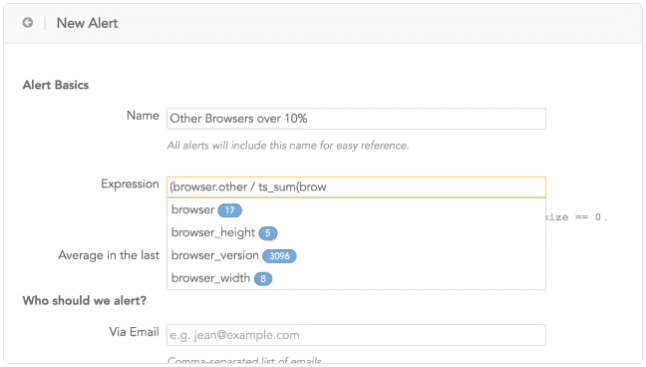Click the Expression field label
Screen dimensions: 646x367
[x=130, y=184]
